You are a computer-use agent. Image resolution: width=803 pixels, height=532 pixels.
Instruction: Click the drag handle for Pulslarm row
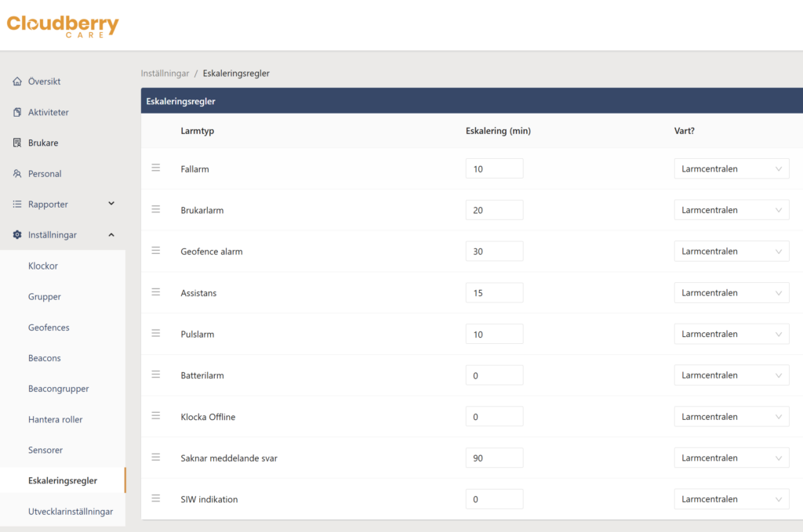pyautogui.click(x=156, y=333)
